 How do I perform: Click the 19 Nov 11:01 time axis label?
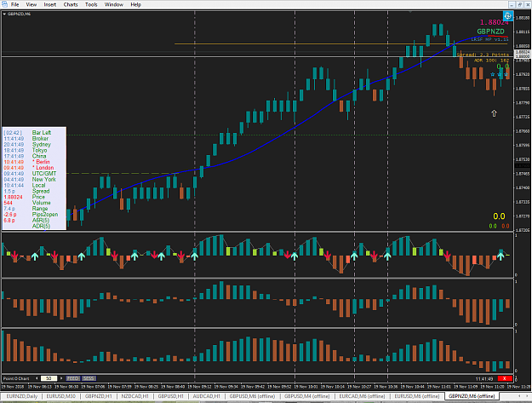[x=440, y=386]
